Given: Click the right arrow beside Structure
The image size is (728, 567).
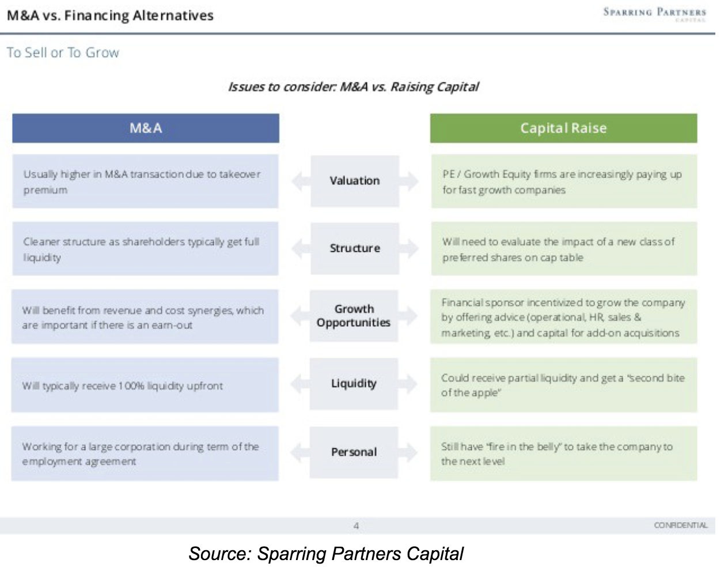Looking at the screenshot, I should [x=408, y=248].
